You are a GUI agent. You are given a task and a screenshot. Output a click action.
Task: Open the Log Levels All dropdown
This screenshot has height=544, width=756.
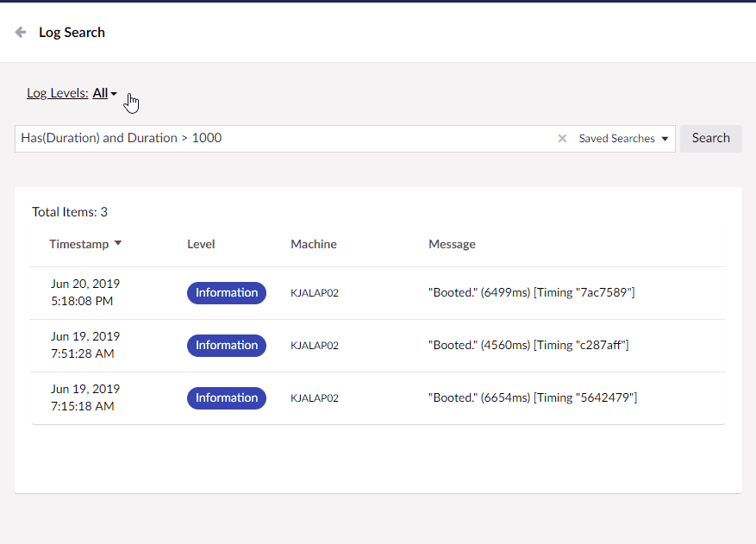[103, 93]
